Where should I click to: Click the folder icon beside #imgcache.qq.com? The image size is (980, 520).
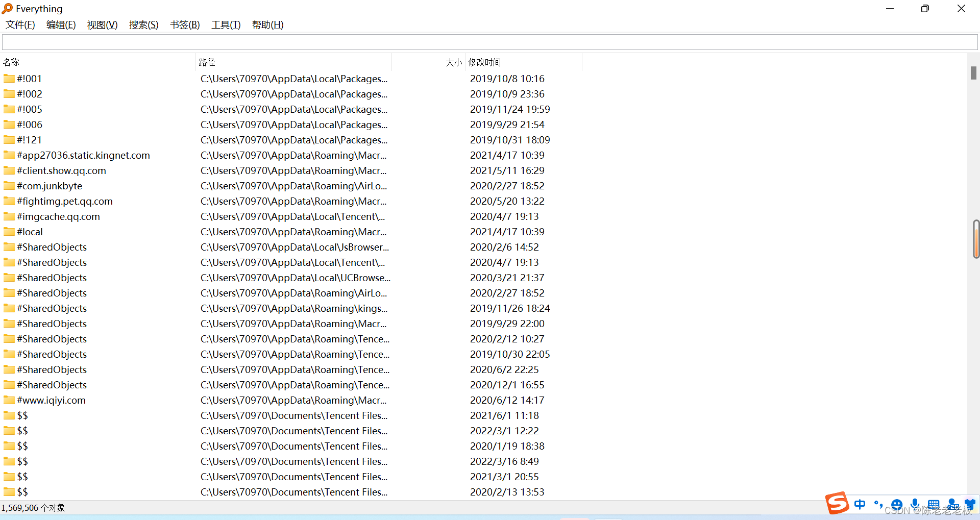coord(9,216)
